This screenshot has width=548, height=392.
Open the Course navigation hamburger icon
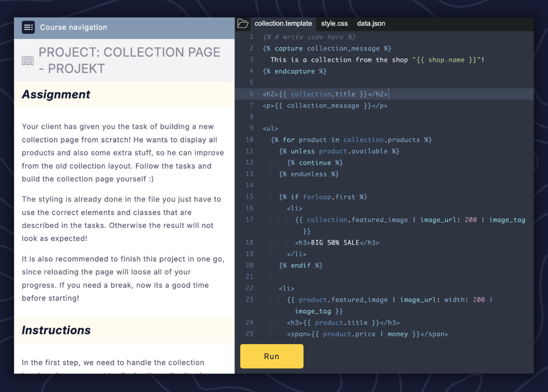(28, 27)
